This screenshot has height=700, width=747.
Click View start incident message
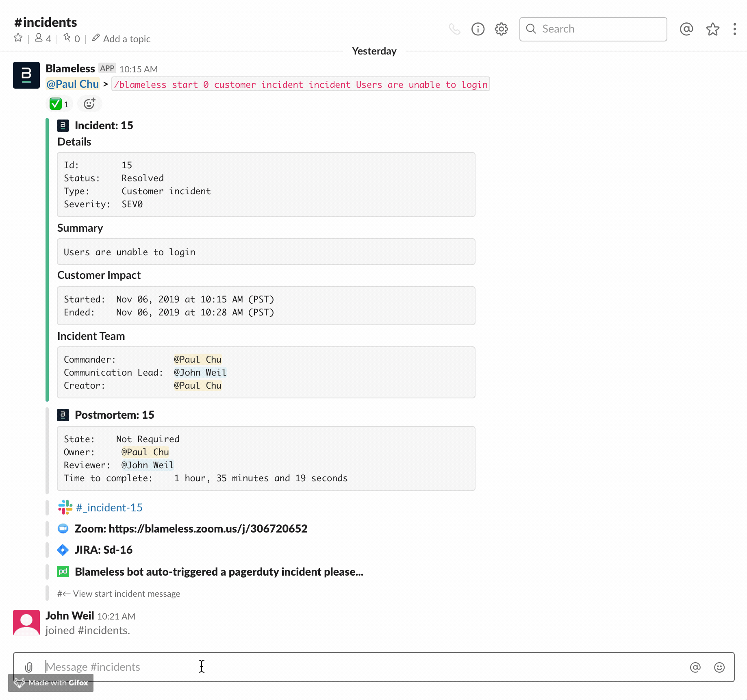tap(119, 594)
